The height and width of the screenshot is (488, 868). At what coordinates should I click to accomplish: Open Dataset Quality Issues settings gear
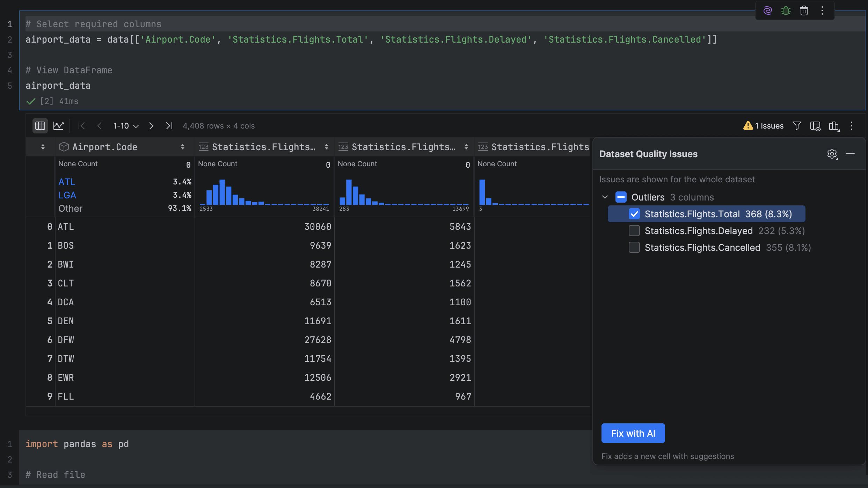(x=832, y=154)
